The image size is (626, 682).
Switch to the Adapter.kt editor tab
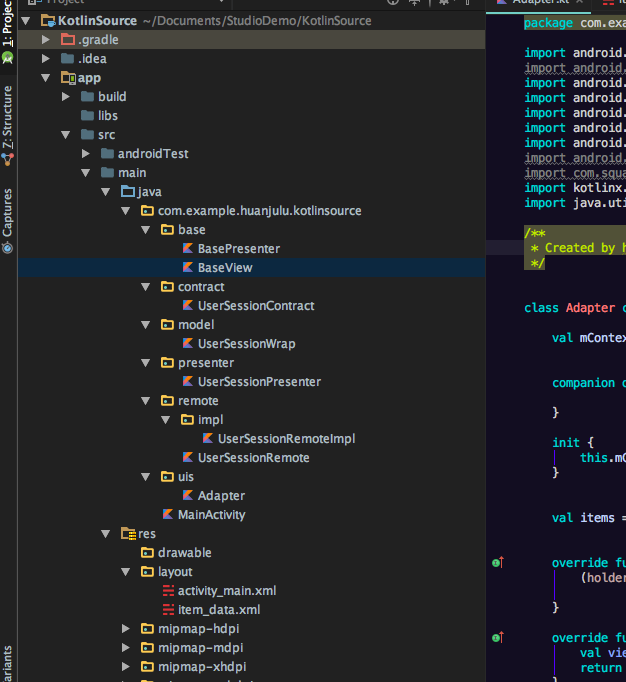pos(539,2)
